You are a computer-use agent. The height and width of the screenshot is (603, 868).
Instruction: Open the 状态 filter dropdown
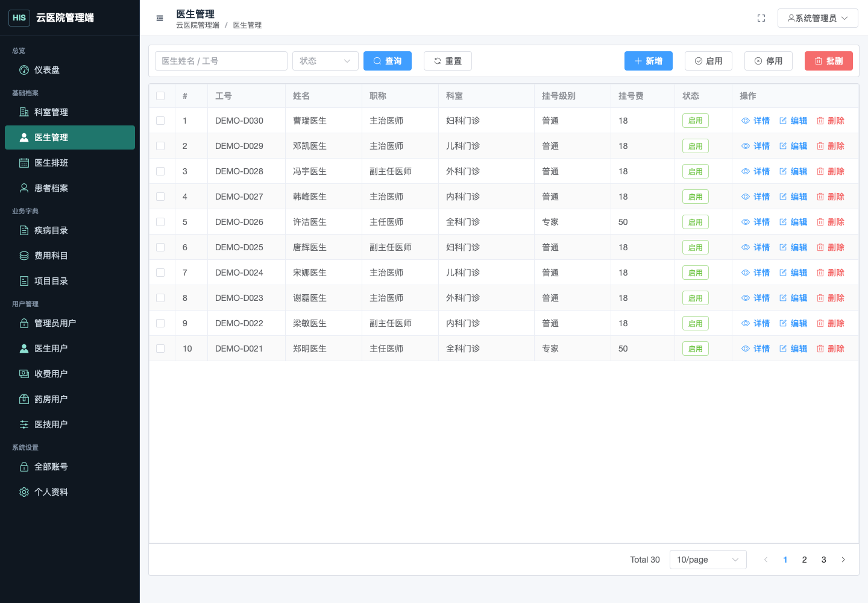pyautogui.click(x=325, y=61)
